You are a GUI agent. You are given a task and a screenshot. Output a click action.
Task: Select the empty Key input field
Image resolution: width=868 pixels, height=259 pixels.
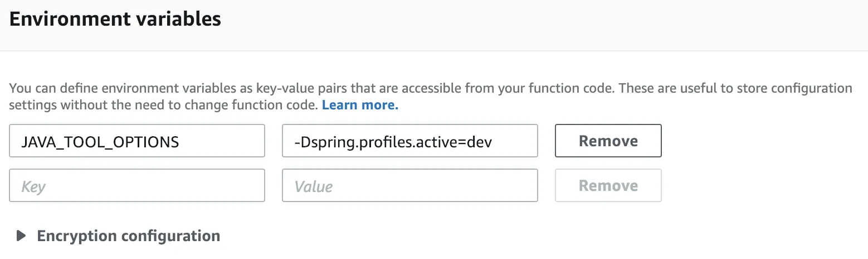coord(136,185)
